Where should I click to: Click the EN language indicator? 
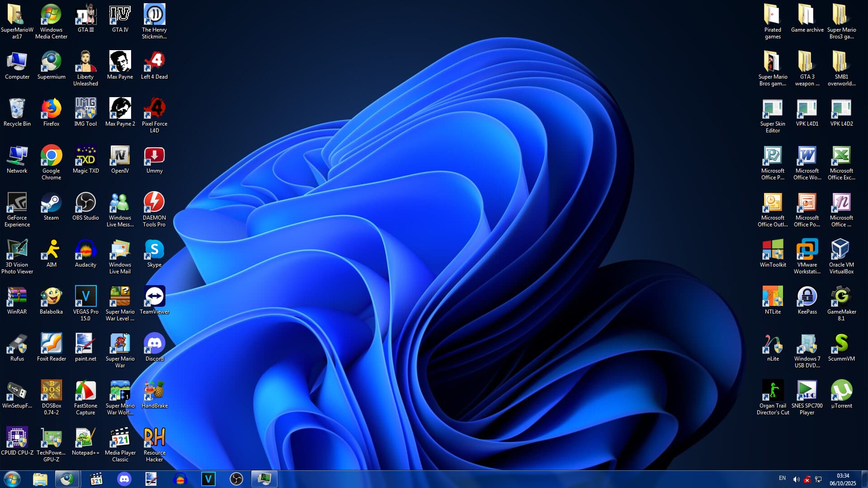point(782,478)
